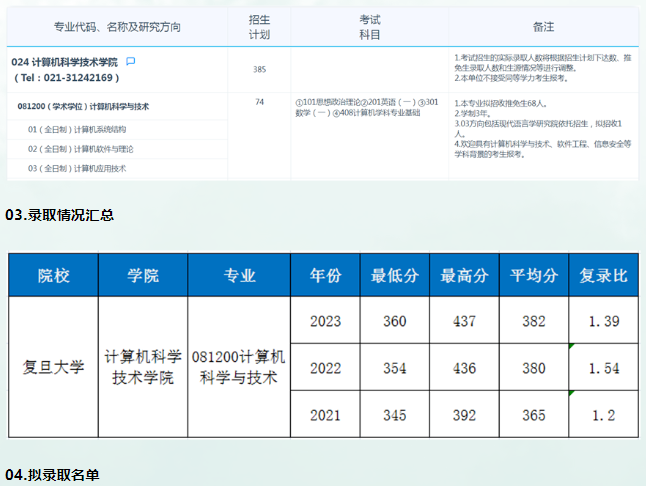Select the 院校 header cell
The width and height of the screenshot is (646, 486).
(x=53, y=275)
